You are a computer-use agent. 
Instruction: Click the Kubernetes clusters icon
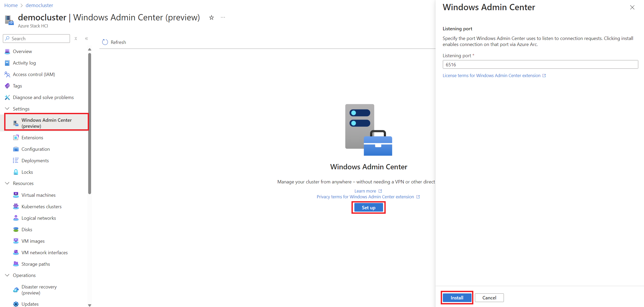point(16,206)
